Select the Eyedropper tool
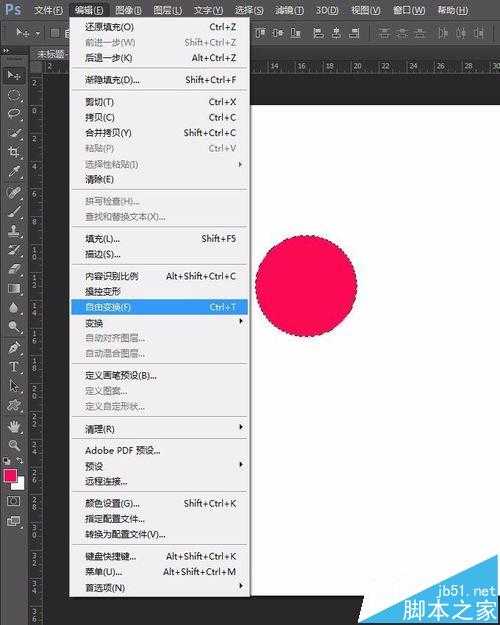 click(x=14, y=171)
